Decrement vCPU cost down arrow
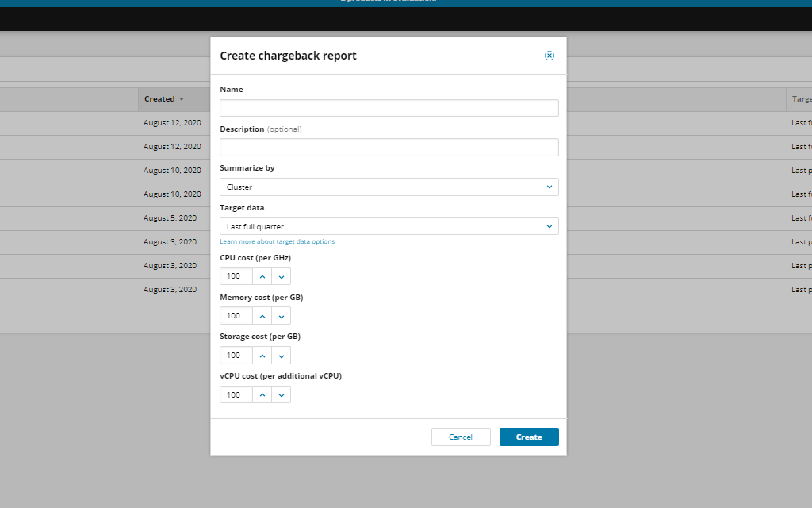 point(282,395)
